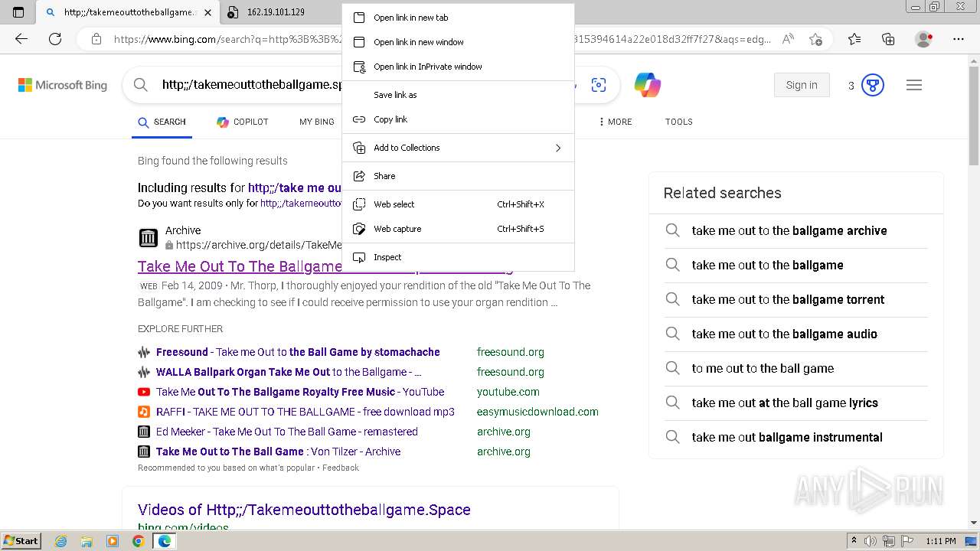Viewport: 980px width, 551px height.
Task: Click the search magnifier in Bing box
Action: click(x=140, y=85)
